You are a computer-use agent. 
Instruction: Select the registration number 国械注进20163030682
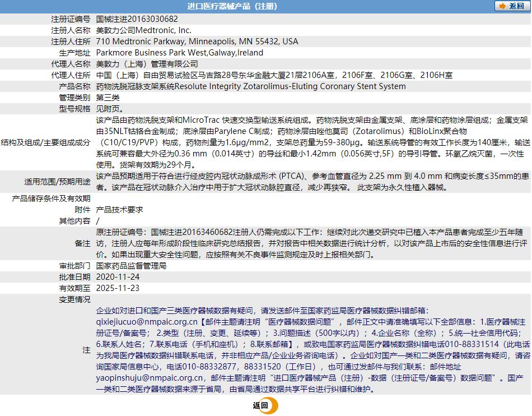[x=137, y=19]
